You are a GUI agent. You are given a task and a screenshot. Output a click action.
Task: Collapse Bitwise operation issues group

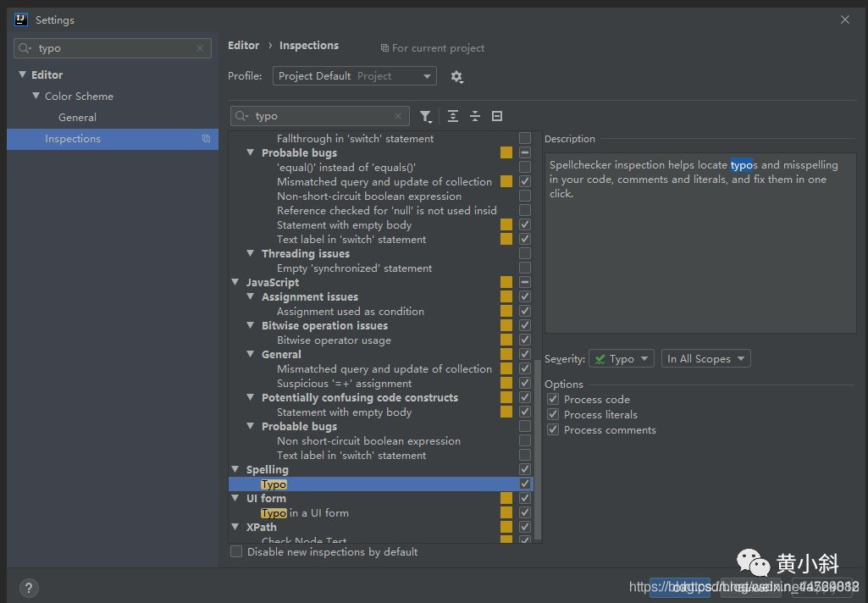click(251, 325)
